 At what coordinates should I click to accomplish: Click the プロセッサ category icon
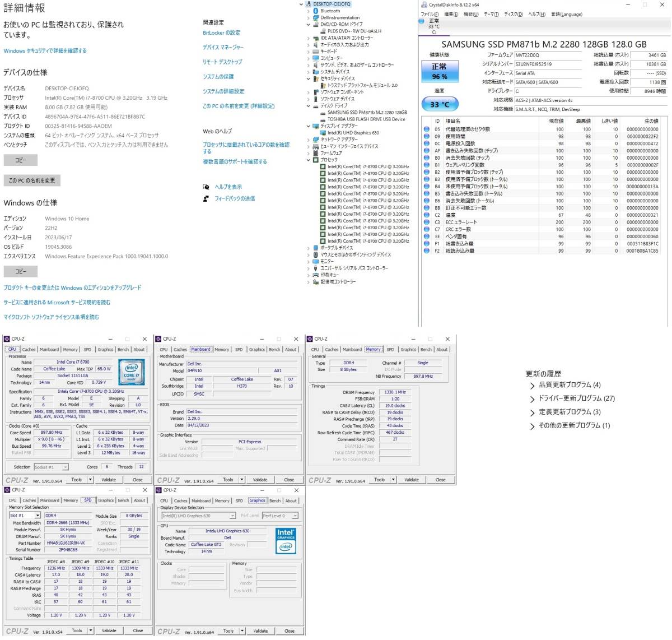point(316,160)
